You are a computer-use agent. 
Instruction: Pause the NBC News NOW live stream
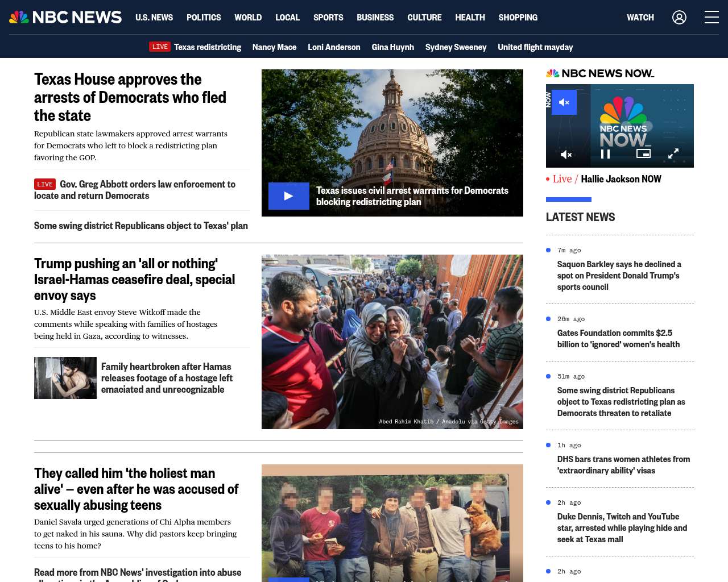point(606,154)
